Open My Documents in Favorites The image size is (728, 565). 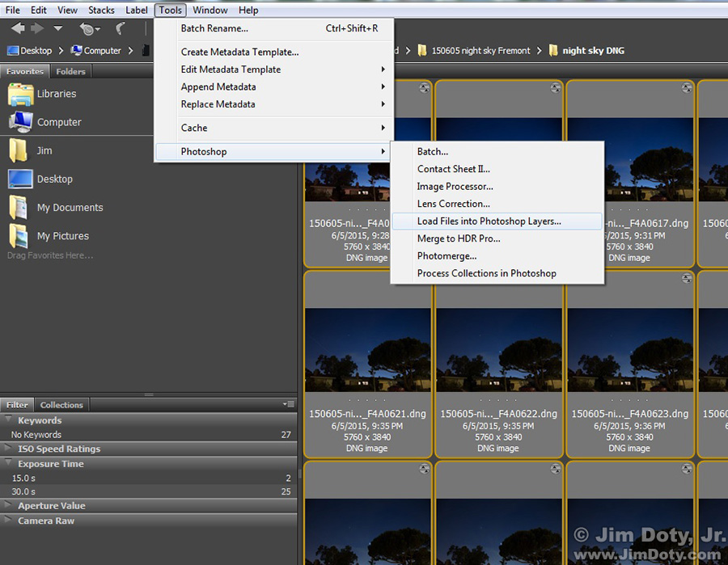tap(56, 208)
